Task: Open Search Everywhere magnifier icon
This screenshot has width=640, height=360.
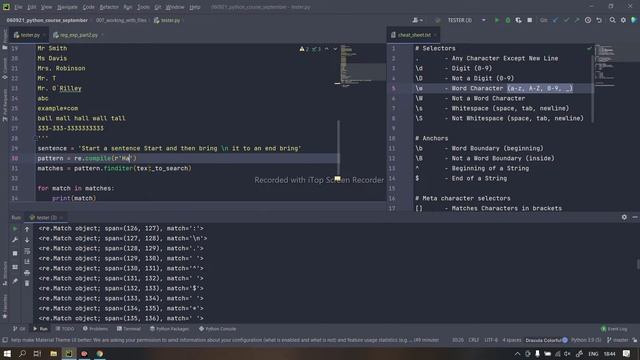Action: tap(612, 20)
